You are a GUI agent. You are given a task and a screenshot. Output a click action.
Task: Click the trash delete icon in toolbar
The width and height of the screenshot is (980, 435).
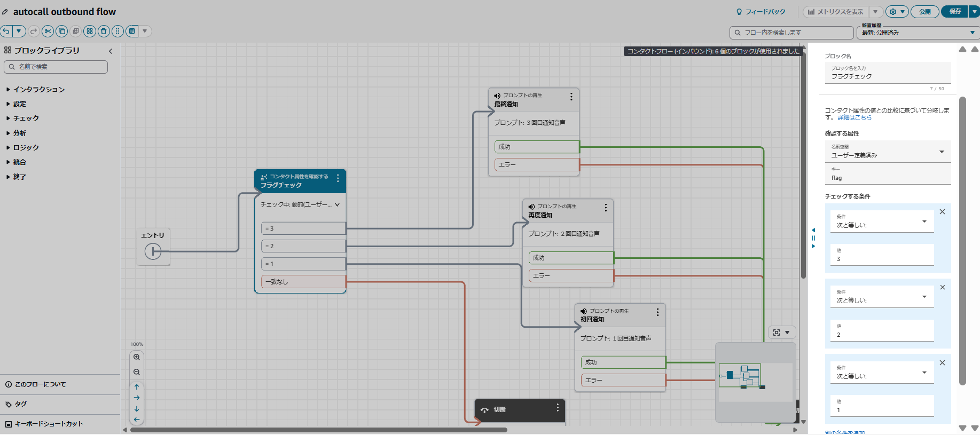[104, 31]
